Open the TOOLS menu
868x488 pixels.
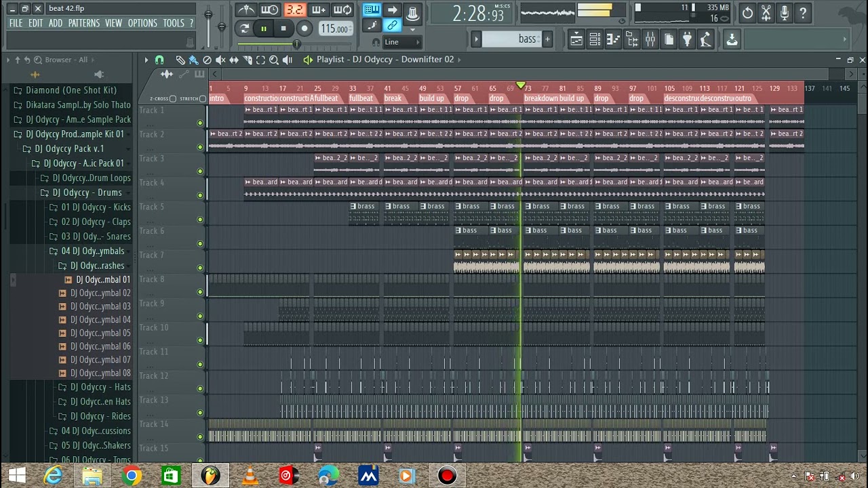pyautogui.click(x=174, y=23)
